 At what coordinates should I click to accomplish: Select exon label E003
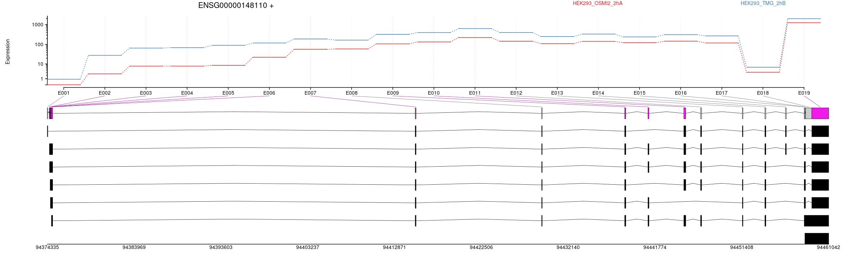(146, 93)
